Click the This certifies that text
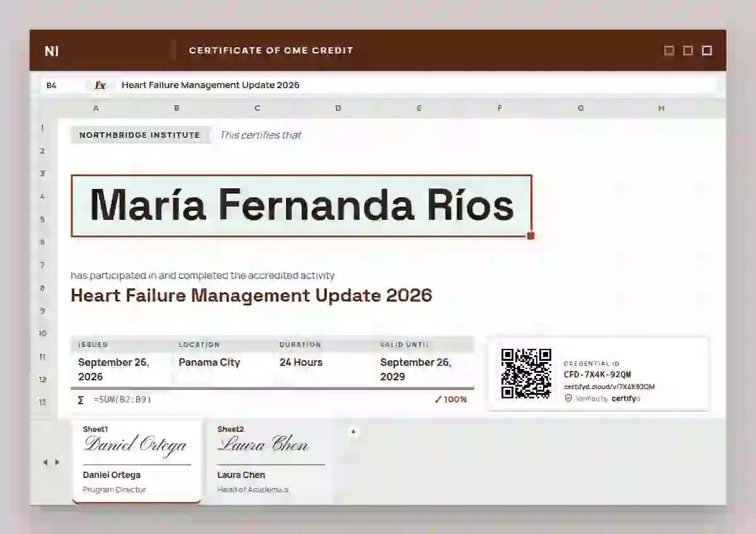The image size is (756, 534). point(261,135)
